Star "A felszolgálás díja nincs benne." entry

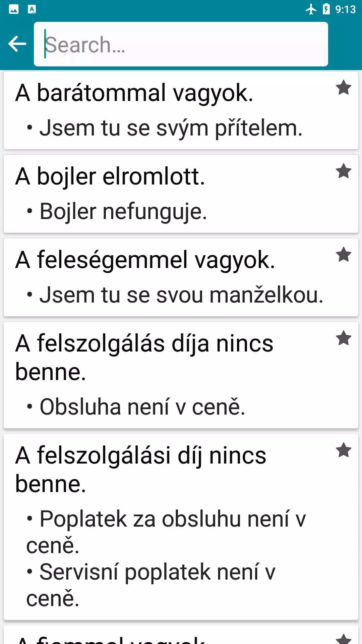pyautogui.click(x=344, y=338)
